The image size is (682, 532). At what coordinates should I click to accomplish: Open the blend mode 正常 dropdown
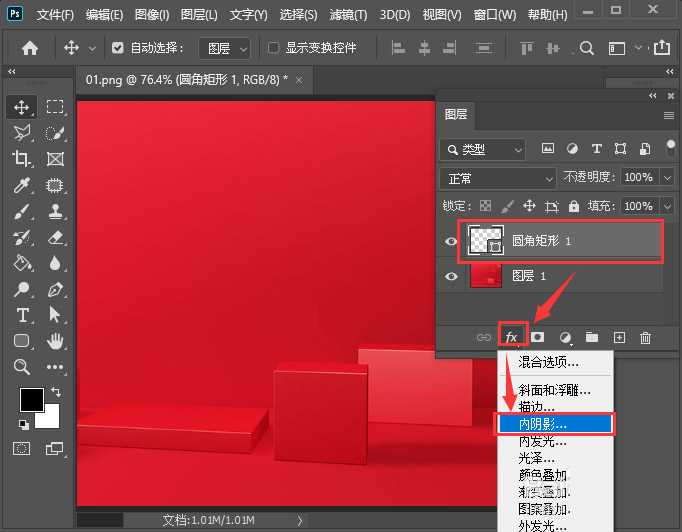click(497, 177)
